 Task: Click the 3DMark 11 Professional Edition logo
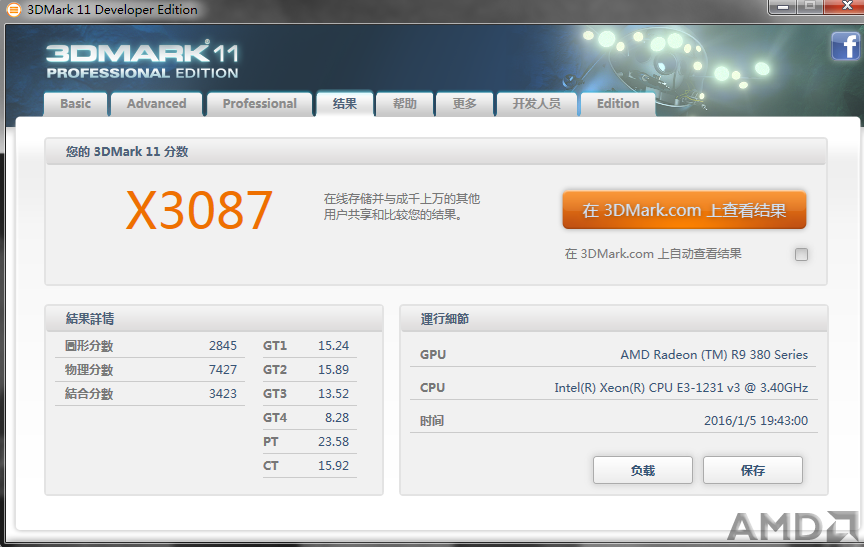pos(142,59)
